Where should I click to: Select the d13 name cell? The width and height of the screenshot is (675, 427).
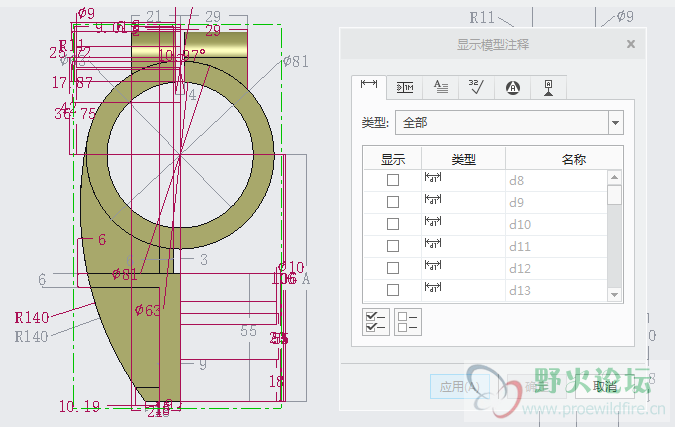[556, 290]
